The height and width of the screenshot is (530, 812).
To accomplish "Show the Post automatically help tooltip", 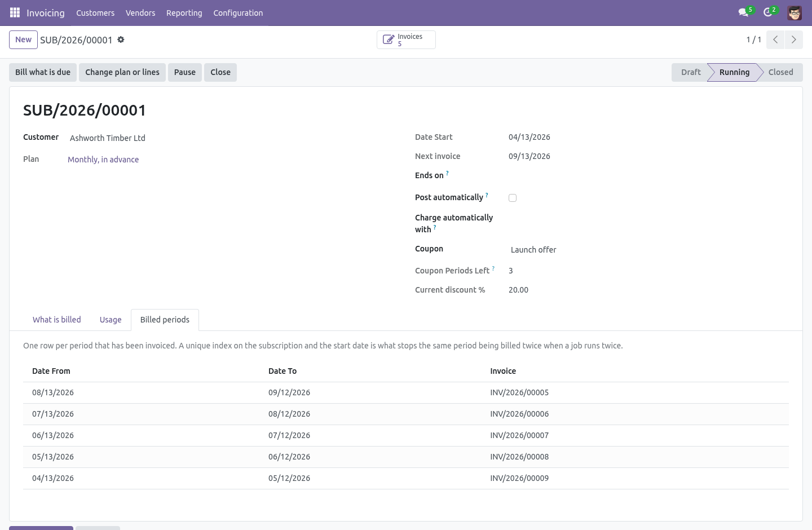I will [487, 195].
